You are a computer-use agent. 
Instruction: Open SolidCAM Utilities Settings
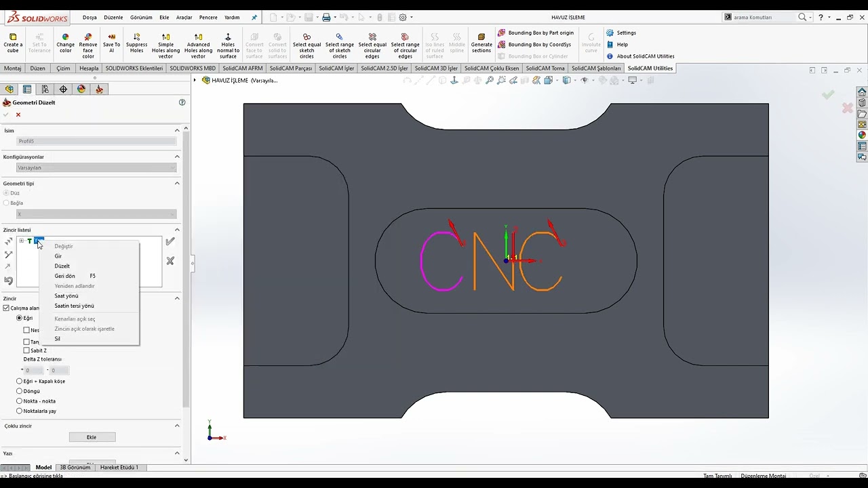point(621,33)
